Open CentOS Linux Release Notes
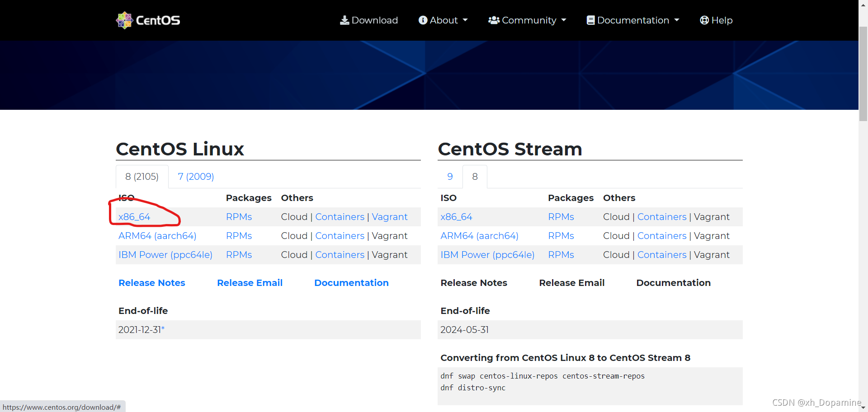The image size is (868, 412). click(x=152, y=283)
